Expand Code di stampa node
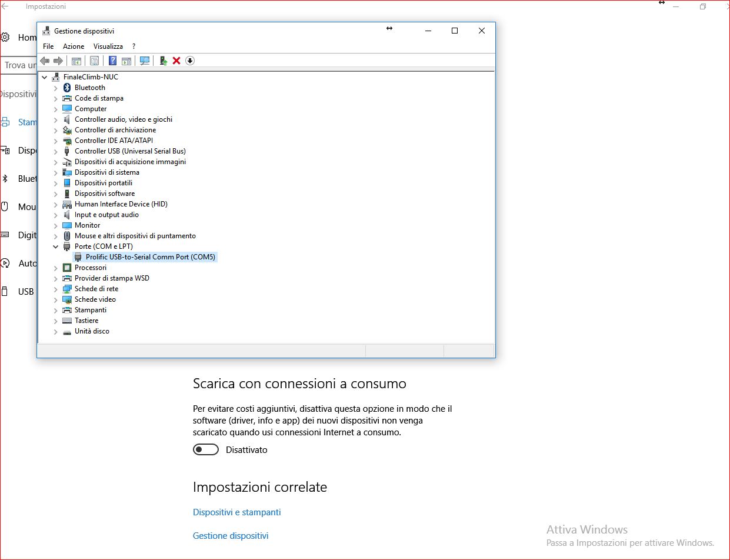 [x=56, y=98]
